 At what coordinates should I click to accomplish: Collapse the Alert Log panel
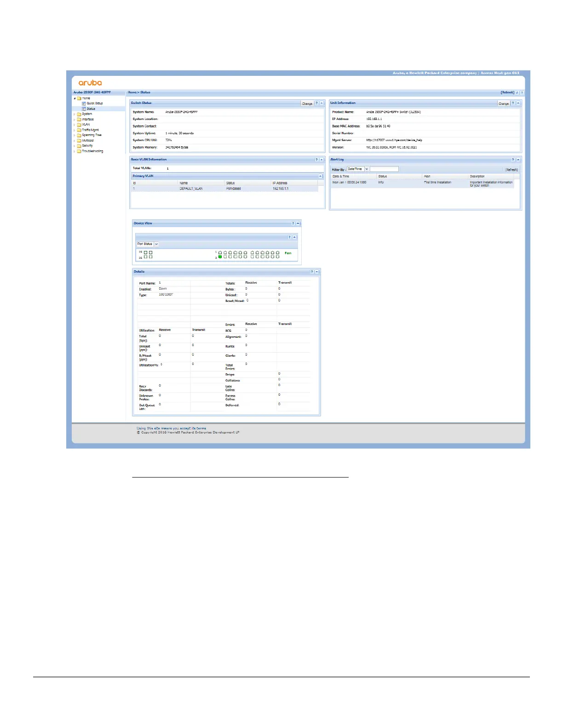coord(518,159)
